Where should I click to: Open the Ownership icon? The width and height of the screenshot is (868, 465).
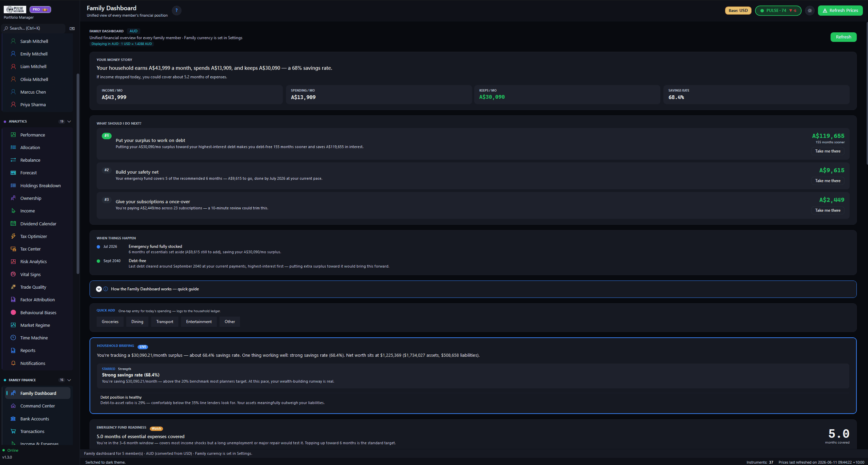pos(13,198)
